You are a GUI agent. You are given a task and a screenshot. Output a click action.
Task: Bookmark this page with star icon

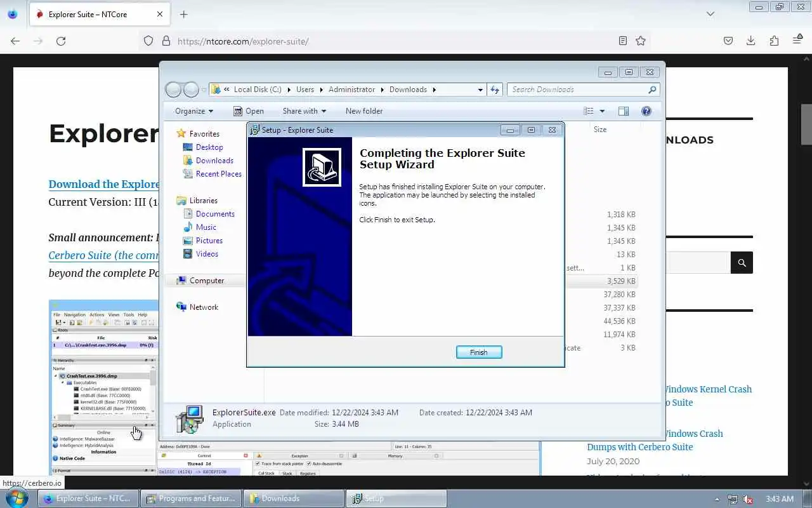coord(641,41)
